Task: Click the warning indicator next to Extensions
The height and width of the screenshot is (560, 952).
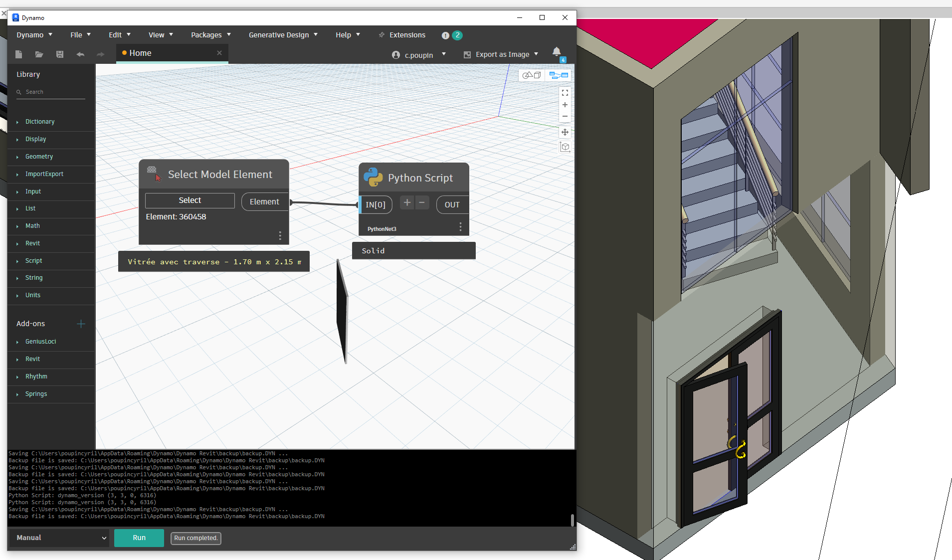Action: point(445,35)
